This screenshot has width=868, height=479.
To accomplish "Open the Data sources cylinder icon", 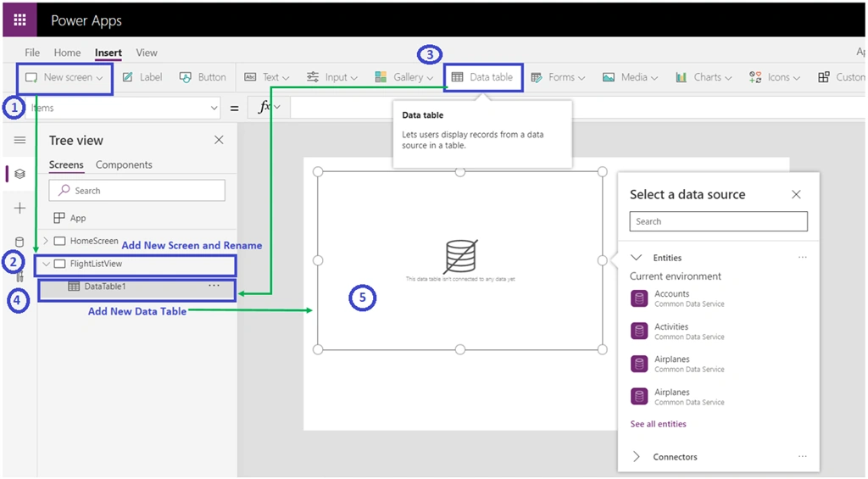I will tap(19, 242).
